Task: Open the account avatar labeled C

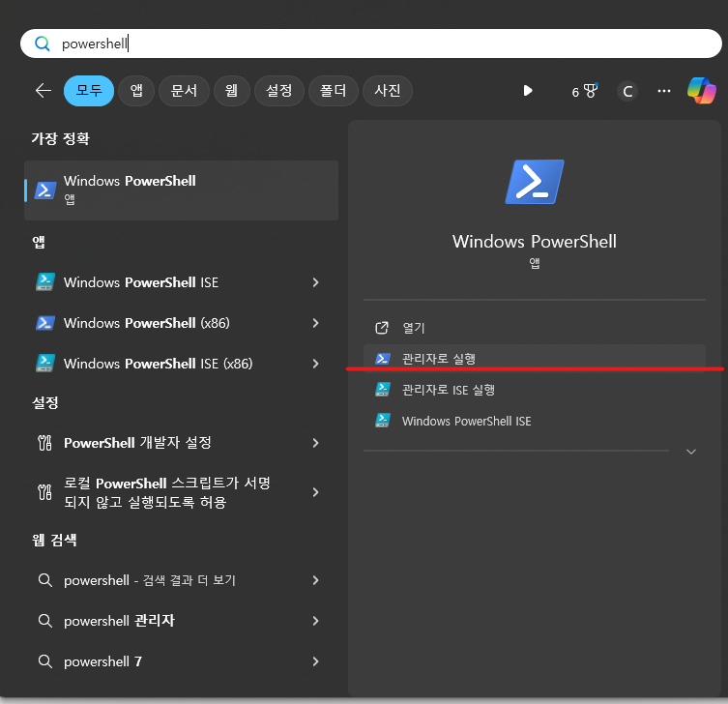Action: (x=627, y=91)
